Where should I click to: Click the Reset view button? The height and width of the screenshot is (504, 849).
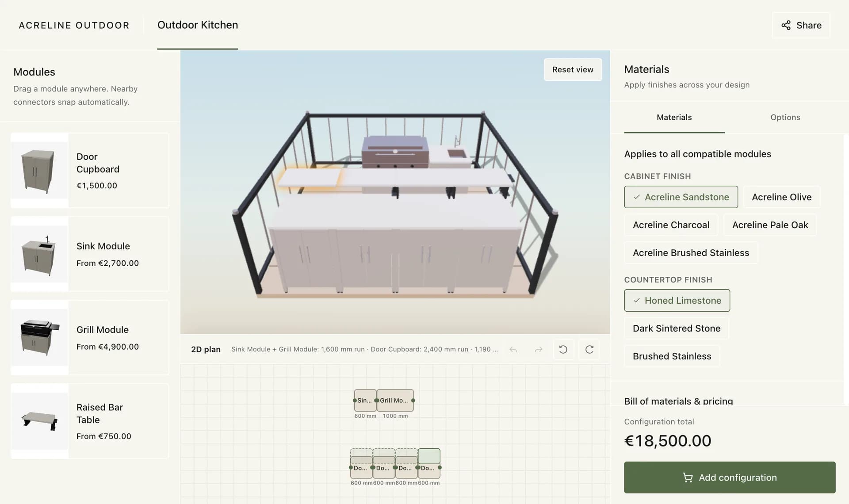point(573,70)
